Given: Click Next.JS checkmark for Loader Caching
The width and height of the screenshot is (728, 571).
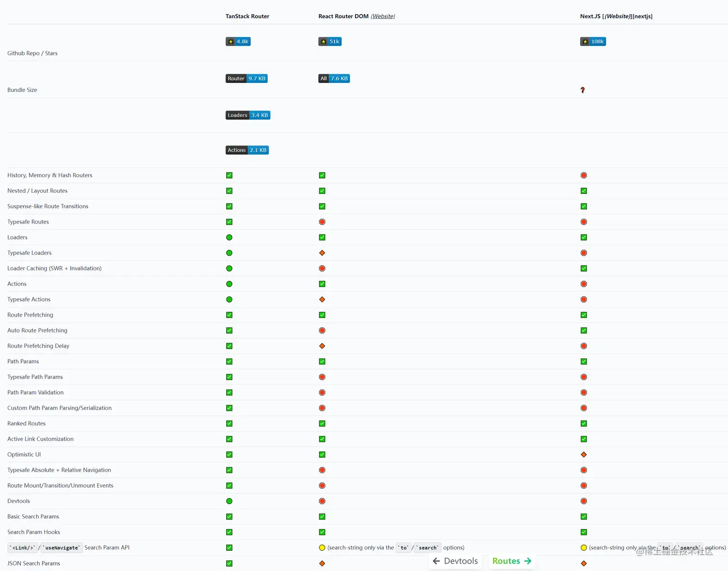Looking at the screenshot, I should [x=584, y=268].
